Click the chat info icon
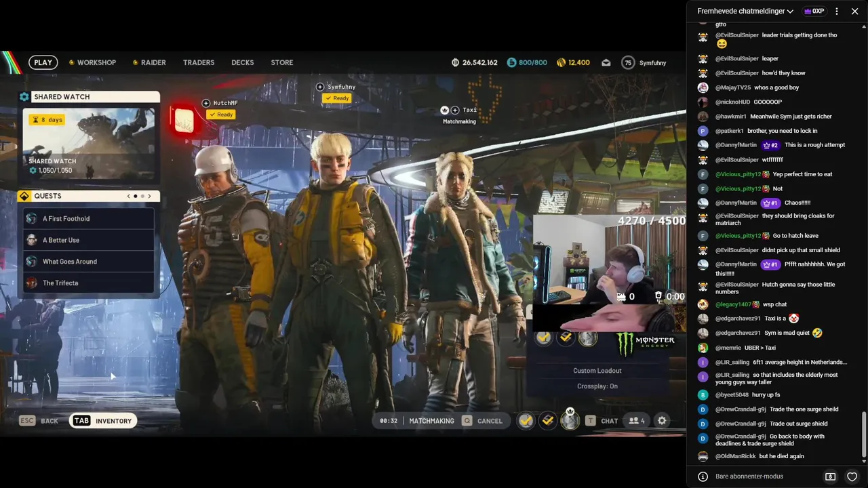 703,476
